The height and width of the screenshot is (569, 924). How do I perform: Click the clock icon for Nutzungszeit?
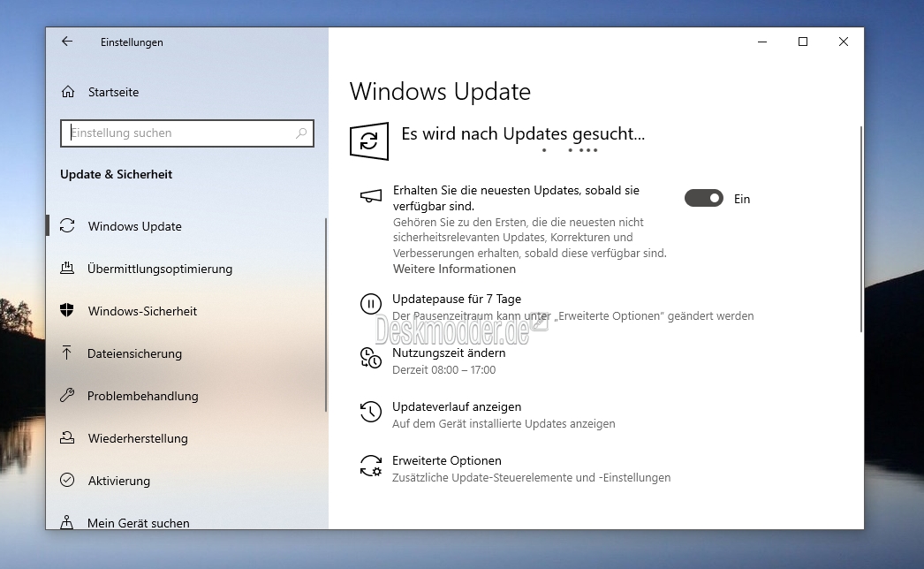371,358
